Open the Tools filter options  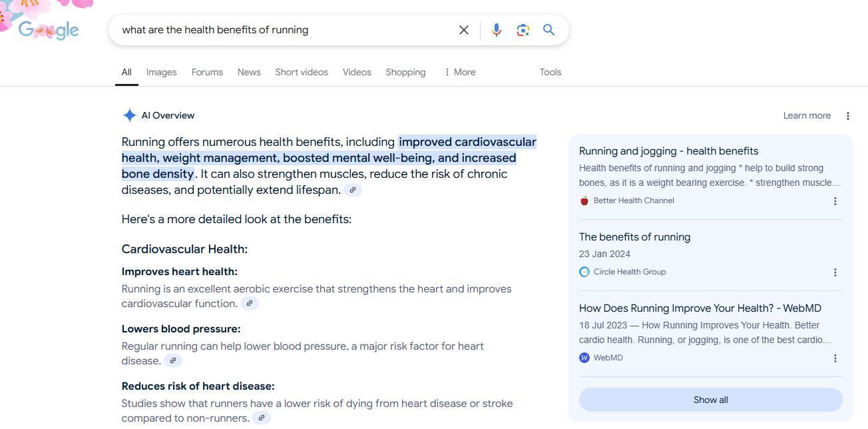[550, 73]
